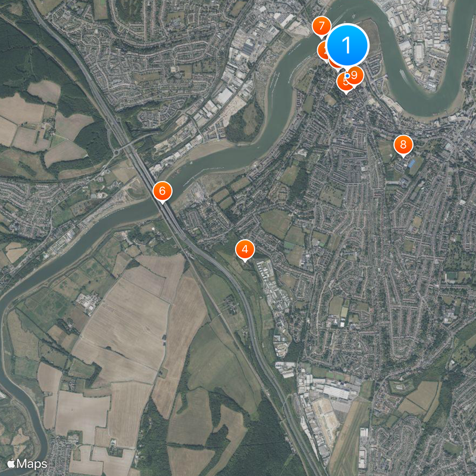Click the orange pin numbered 6 on bridge
476x476 pixels.
[x=162, y=191]
